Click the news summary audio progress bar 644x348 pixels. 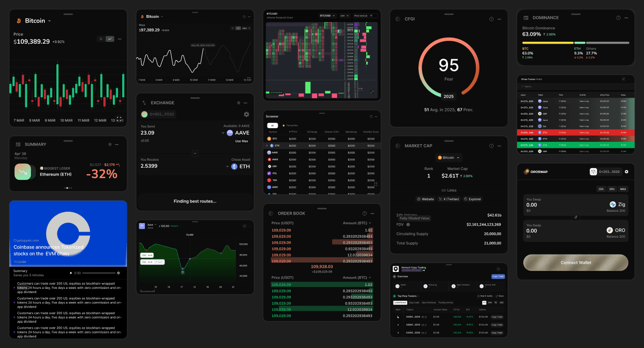pos(99,273)
